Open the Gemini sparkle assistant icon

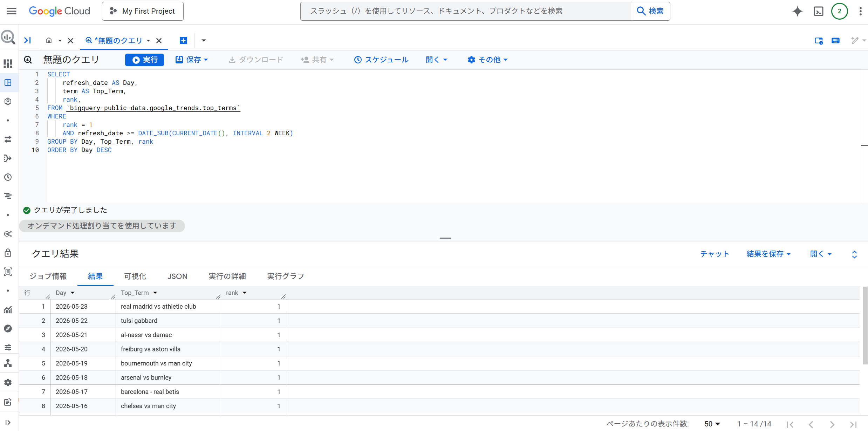[797, 11]
